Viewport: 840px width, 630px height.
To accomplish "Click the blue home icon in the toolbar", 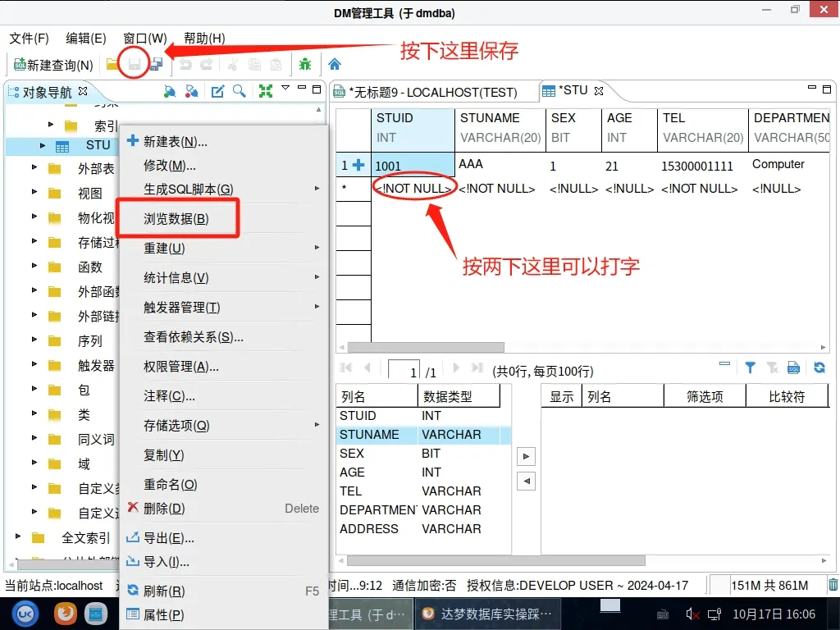I will 335,65.
